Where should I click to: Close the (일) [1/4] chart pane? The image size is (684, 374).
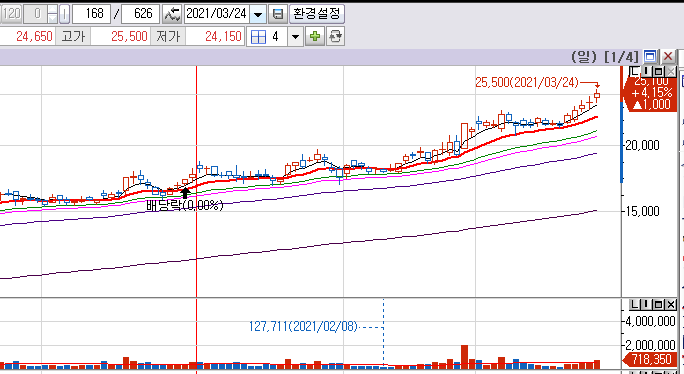(668, 56)
